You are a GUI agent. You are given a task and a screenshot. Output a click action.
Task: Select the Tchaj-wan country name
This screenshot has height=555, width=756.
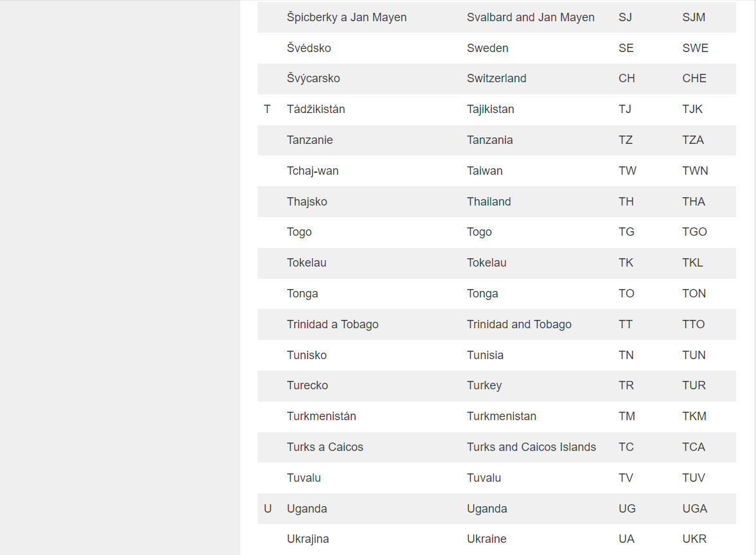(312, 171)
